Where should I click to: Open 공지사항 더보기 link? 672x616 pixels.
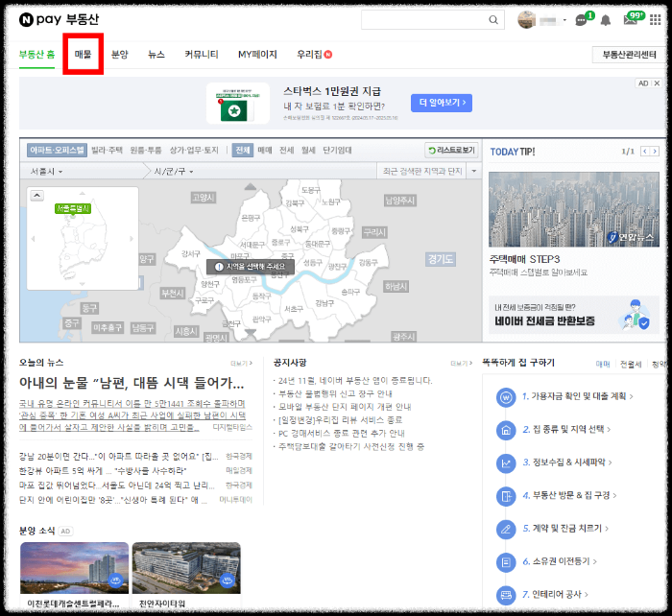(461, 364)
